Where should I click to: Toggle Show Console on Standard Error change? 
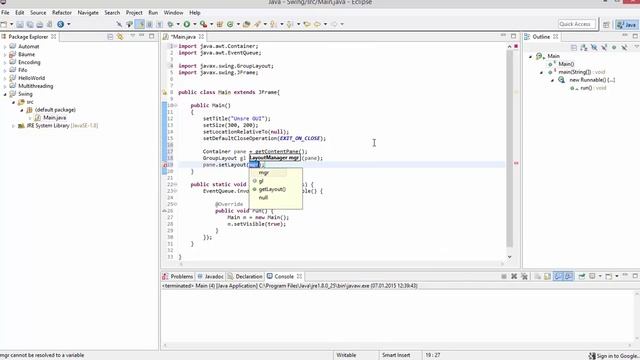point(569,276)
